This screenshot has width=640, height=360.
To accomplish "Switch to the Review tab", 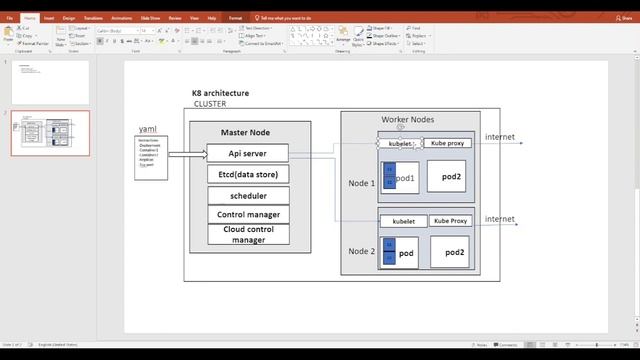I will click(175, 18).
